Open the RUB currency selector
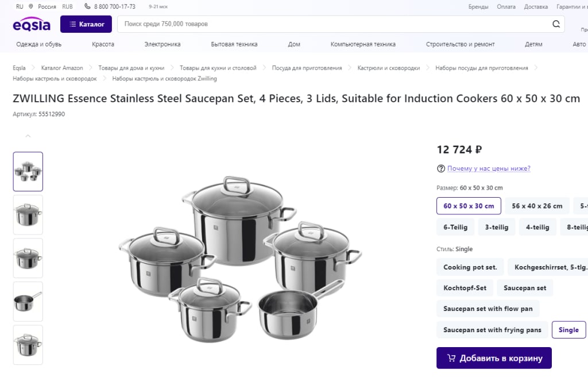 [x=68, y=6]
